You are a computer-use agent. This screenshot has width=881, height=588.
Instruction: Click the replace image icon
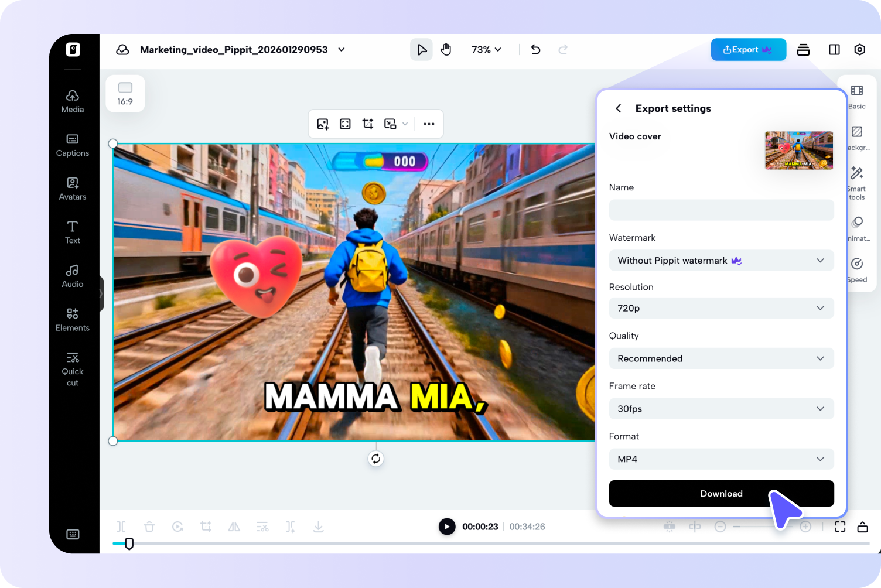click(x=323, y=124)
